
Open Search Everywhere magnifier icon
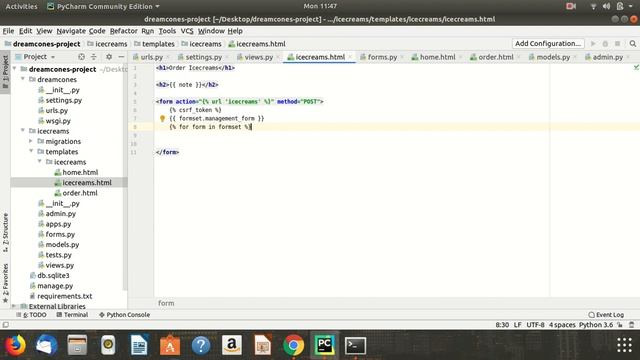pos(633,43)
